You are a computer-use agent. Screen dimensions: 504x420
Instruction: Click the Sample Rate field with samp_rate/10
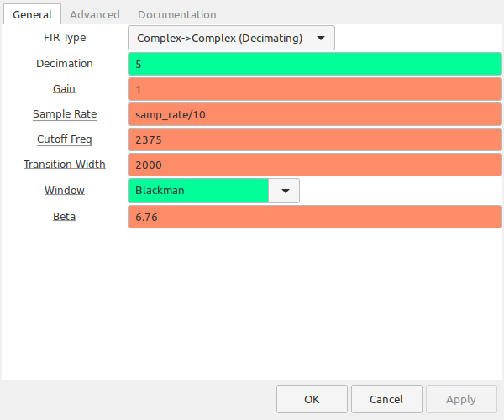click(x=315, y=114)
